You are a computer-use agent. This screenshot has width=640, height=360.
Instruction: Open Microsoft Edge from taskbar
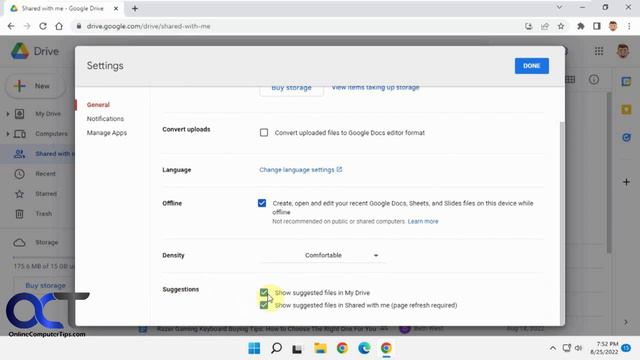tap(364, 348)
